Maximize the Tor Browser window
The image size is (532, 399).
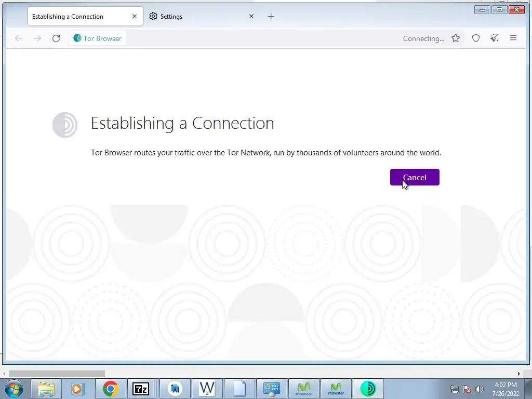click(499, 10)
